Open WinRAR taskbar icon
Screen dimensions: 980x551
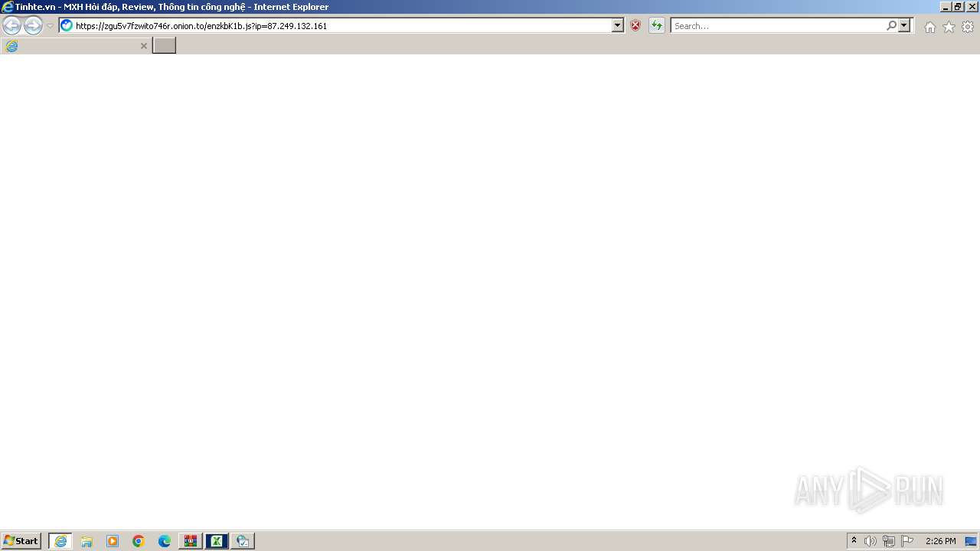191,541
